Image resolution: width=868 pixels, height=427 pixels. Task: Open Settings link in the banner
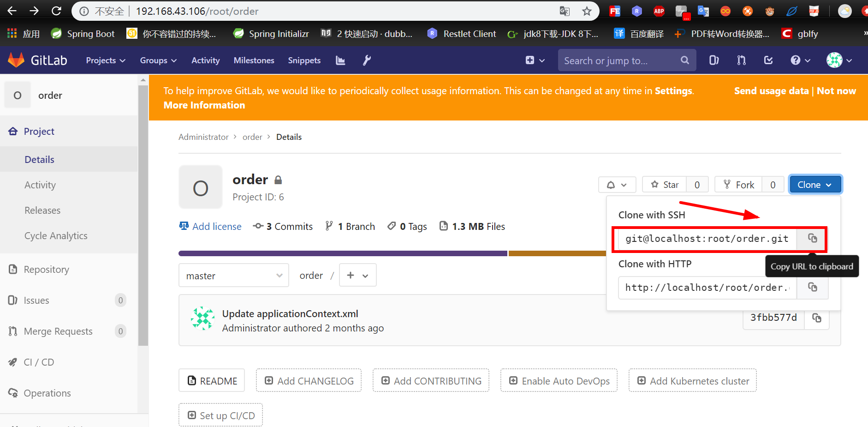point(673,91)
